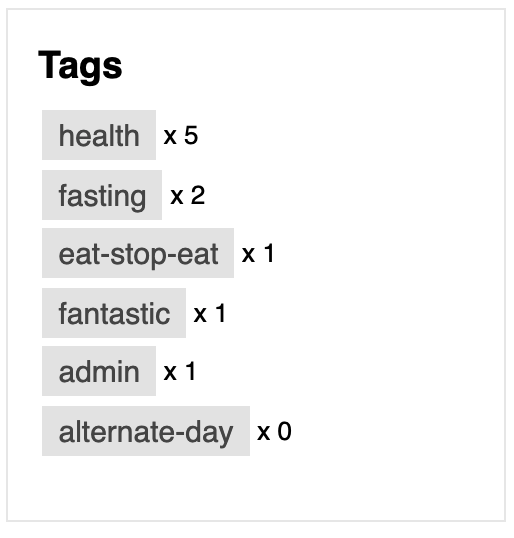514x538 pixels.
Task: Show posts tagged admin
Action: [x=99, y=371]
